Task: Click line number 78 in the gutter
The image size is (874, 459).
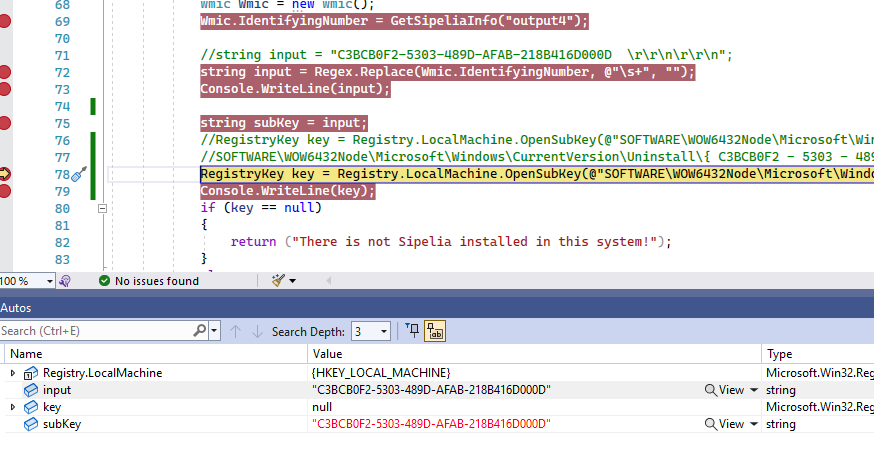Action: pyautogui.click(x=62, y=175)
